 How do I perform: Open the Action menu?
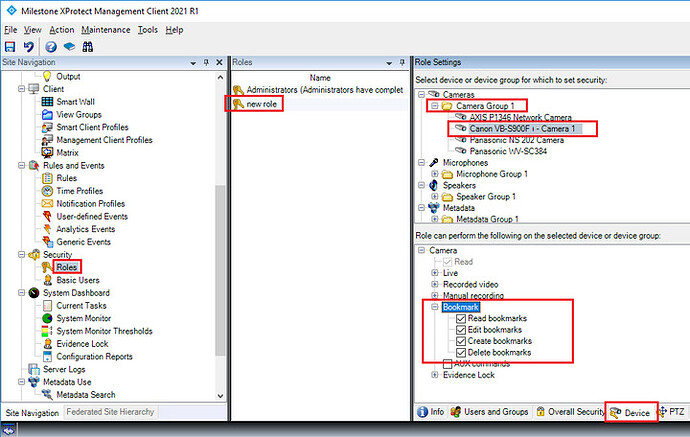click(x=62, y=30)
